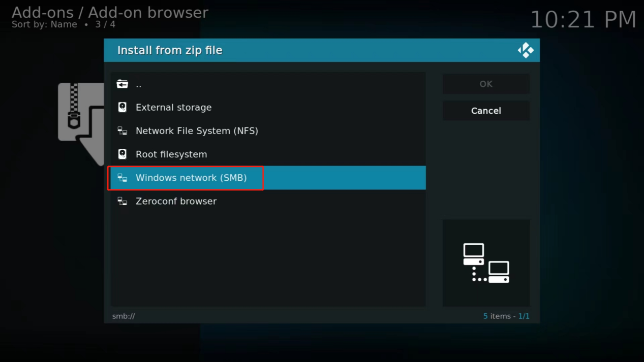
Task: Click the NFS network computers icon
Action: point(122,131)
